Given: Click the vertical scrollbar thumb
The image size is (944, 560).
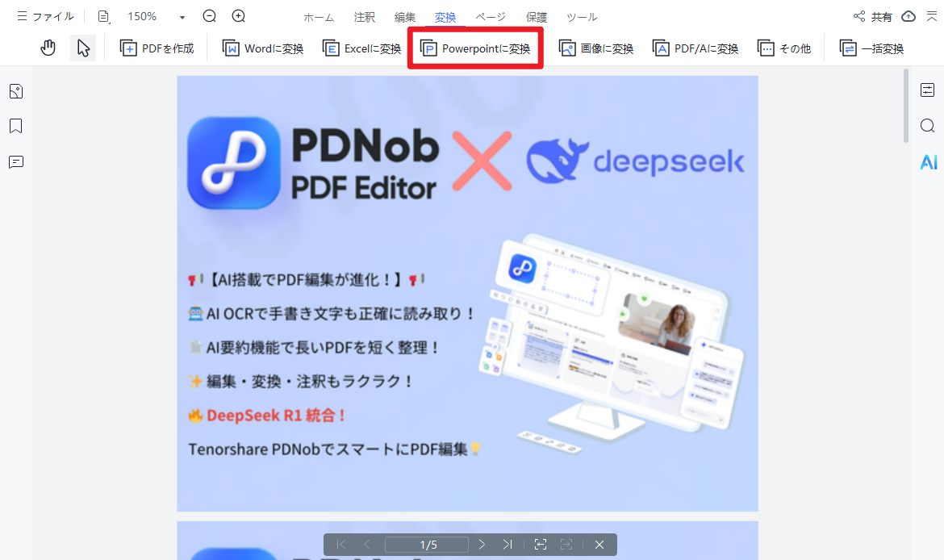Looking at the screenshot, I should tap(905, 106).
